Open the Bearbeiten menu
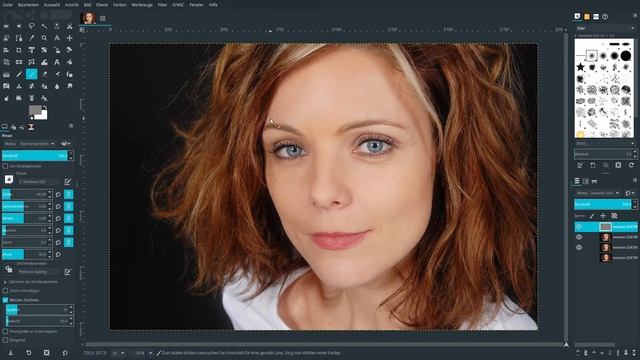This screenshot has height=360, width=640. click(x=28, y=5)
